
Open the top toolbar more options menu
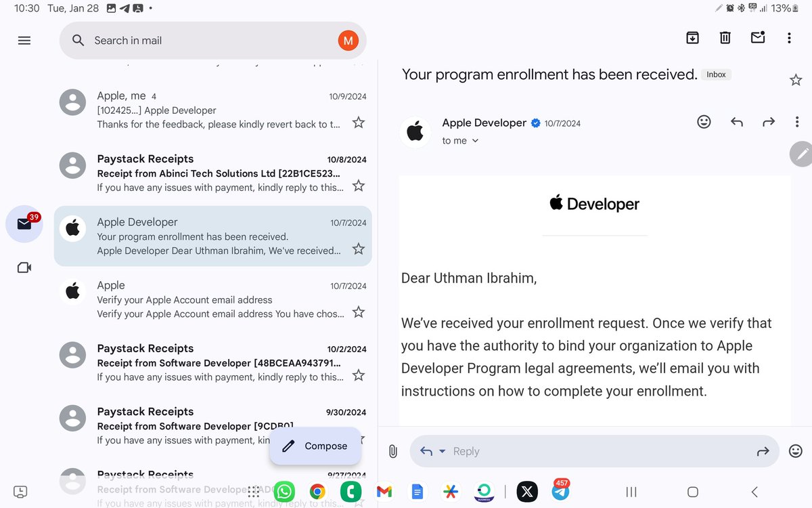(x=789, y=38)
